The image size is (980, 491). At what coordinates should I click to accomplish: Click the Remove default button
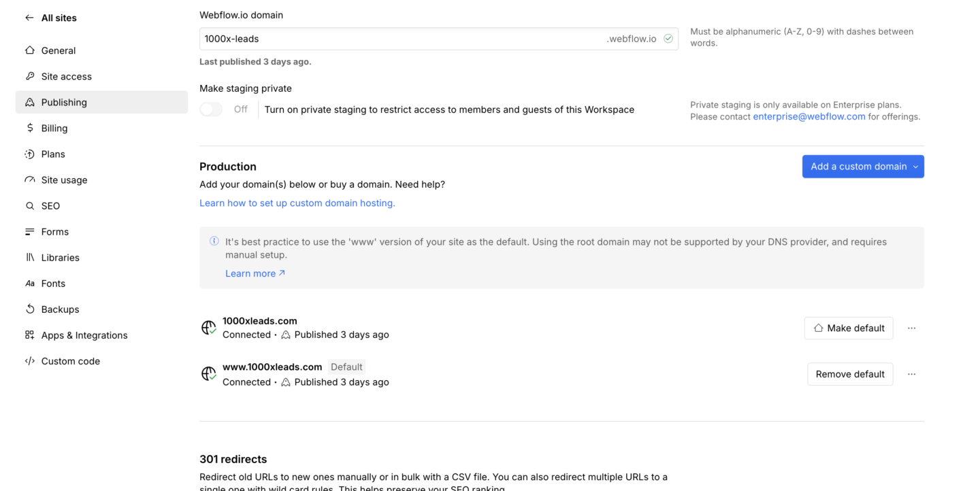point(850,374)
